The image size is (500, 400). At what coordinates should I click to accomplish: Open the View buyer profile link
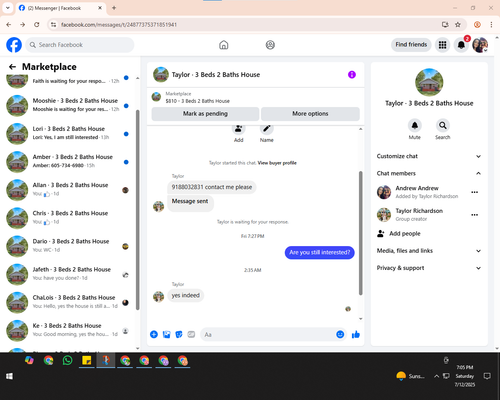click(277, 163)
